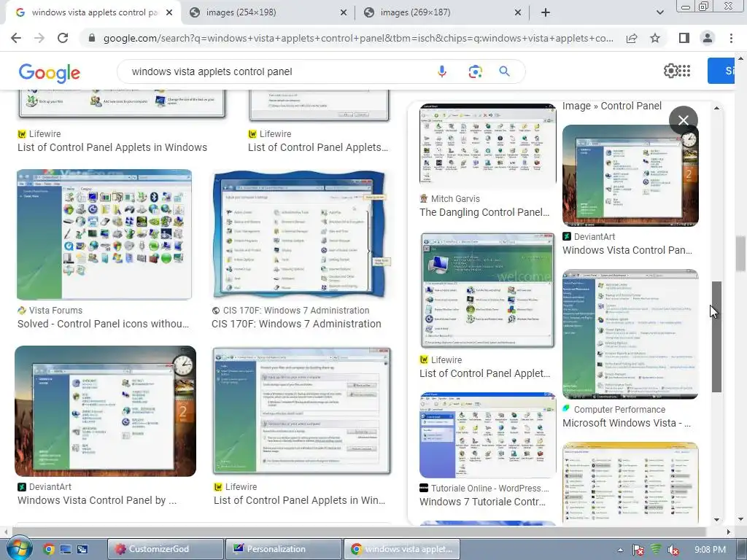Click the horizontal scrollbar right arrow
This screenshot has height=560, width=747.
(x=729, y=532)
